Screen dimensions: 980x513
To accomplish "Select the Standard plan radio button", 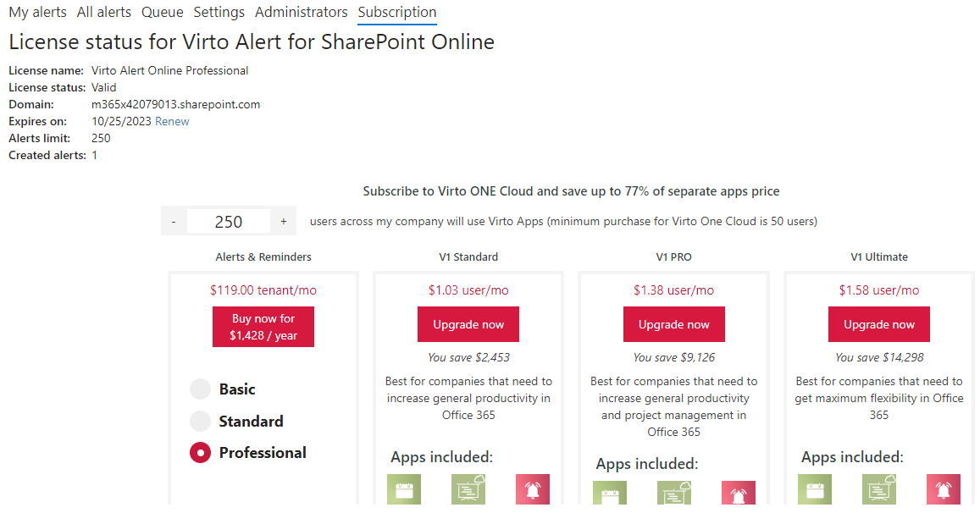I will 200,422.
